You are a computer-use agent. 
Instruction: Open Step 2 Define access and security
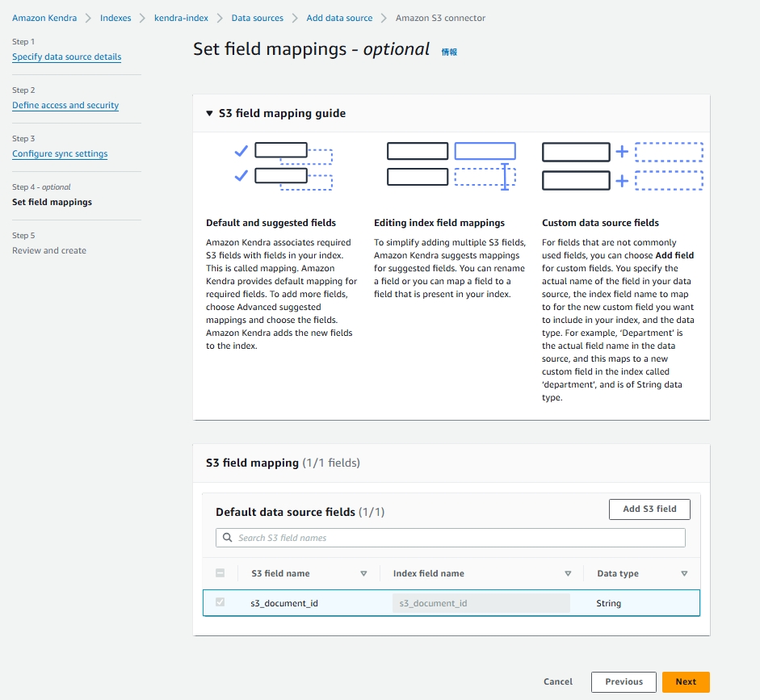point(65,106)
